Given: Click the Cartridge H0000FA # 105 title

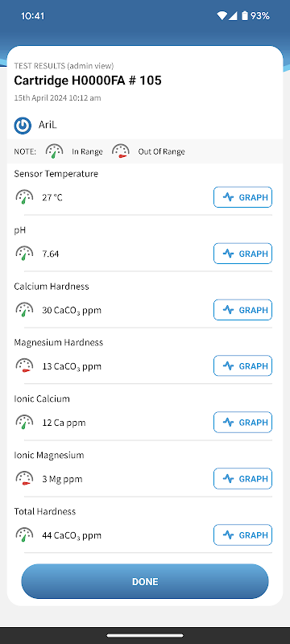Looking at the screenshot, I should tap(88, 80).
